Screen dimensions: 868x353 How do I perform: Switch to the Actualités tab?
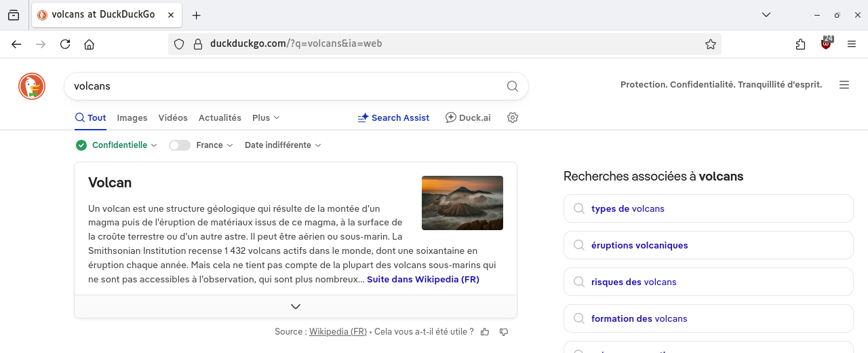coord(220,117)
